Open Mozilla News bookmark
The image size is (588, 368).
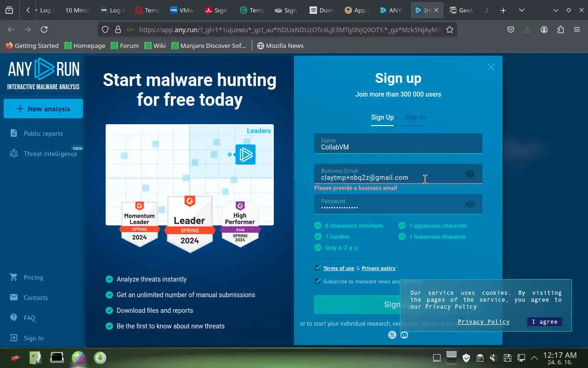pos(280,46)
